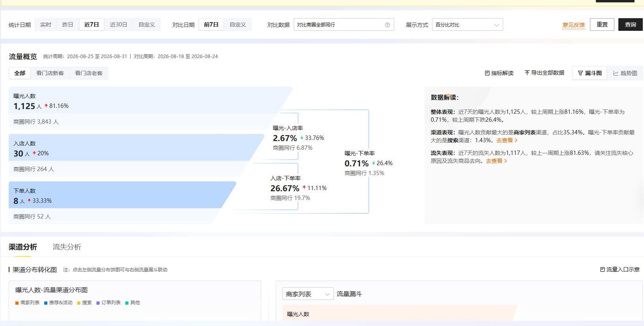
Task: Click 商圈同行 1.35% text
Action: (364, 173)
